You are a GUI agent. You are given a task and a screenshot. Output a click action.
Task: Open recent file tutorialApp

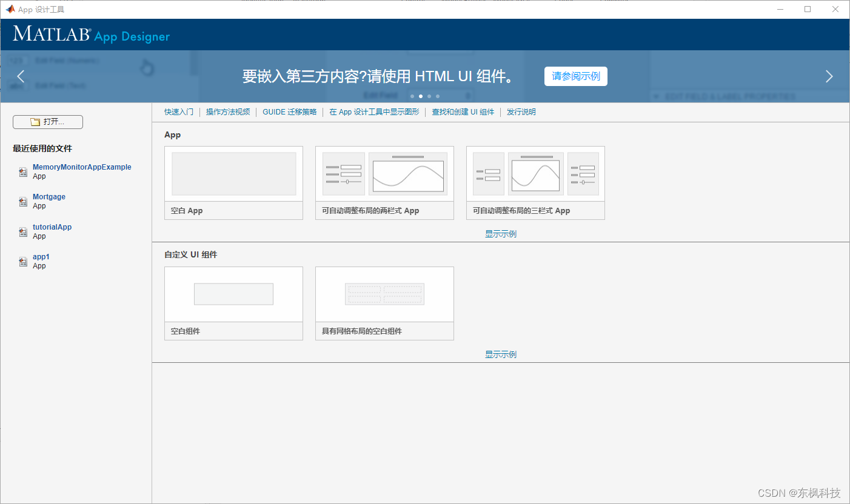[52, 227]
